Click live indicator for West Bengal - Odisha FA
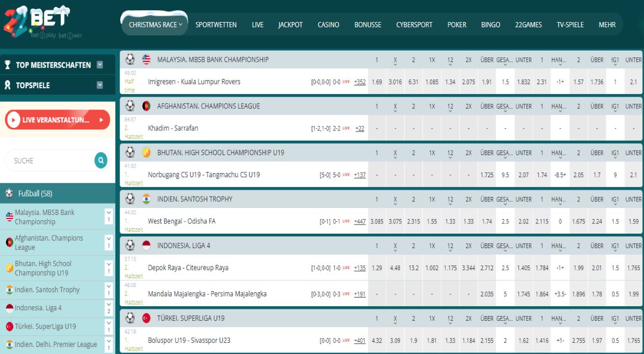The height and width of the screenshot is (354, 644). point(346,221)
